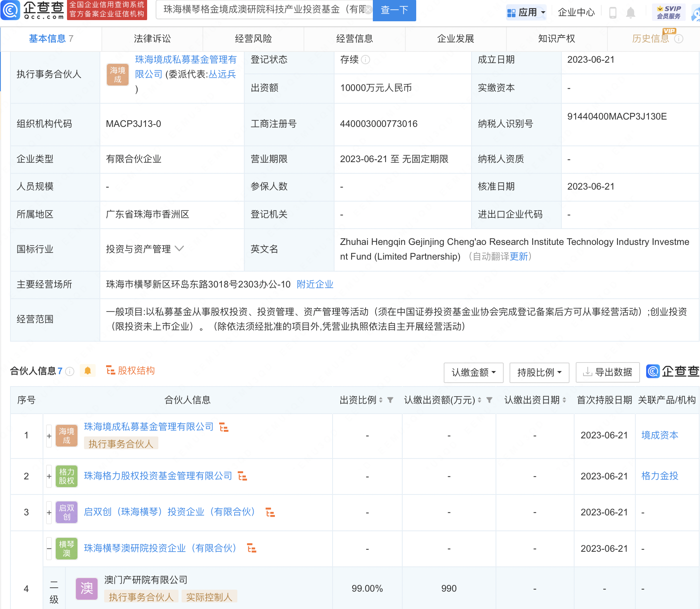
Task: Switch to 企业发展 tab
Action: point(455,39)
